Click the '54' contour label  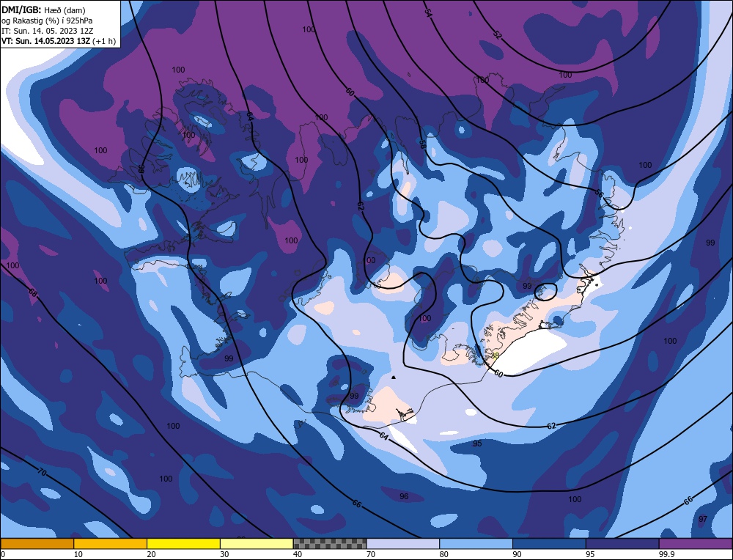tap(428, 13)
